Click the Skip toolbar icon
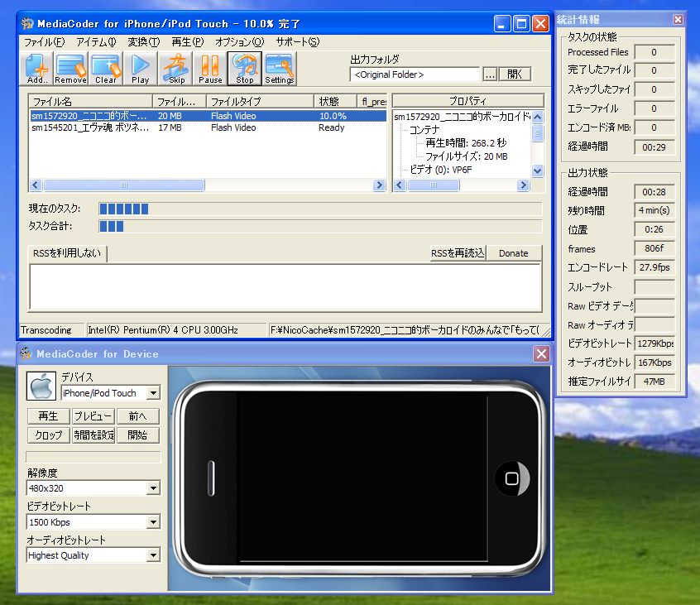700x605 pixels. click(x=176, y=69)
